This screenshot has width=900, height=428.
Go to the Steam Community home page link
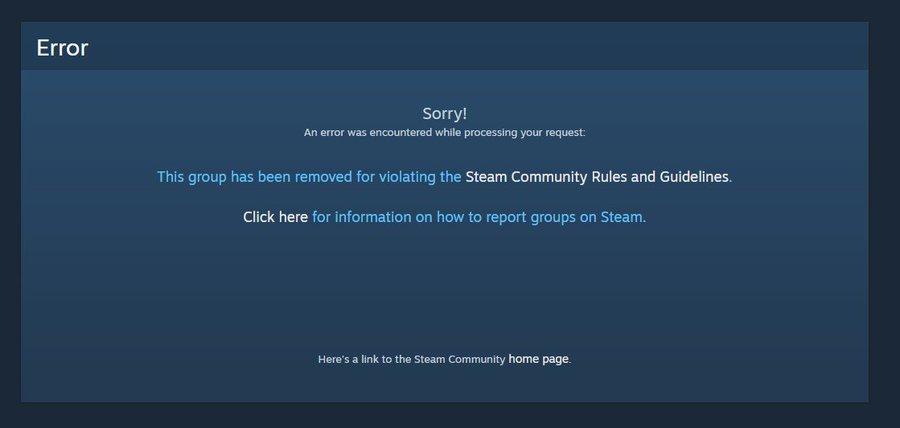click(538, 359)
